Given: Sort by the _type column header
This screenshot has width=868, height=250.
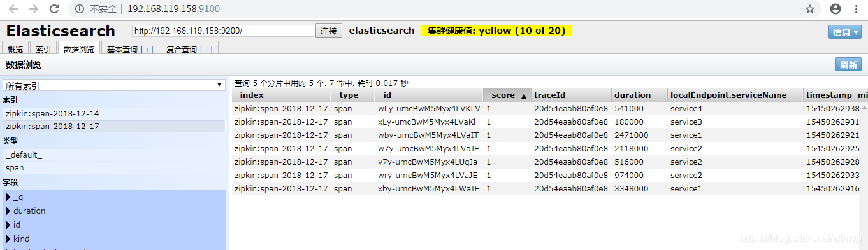Looking at the screenshot, I should [x=353, y=95].
